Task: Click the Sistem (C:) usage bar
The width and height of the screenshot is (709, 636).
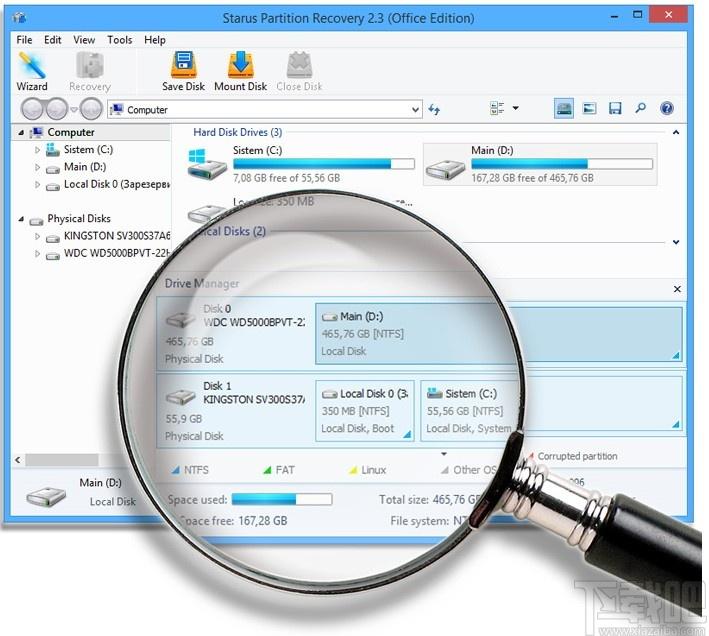Action: pos(324,163)
